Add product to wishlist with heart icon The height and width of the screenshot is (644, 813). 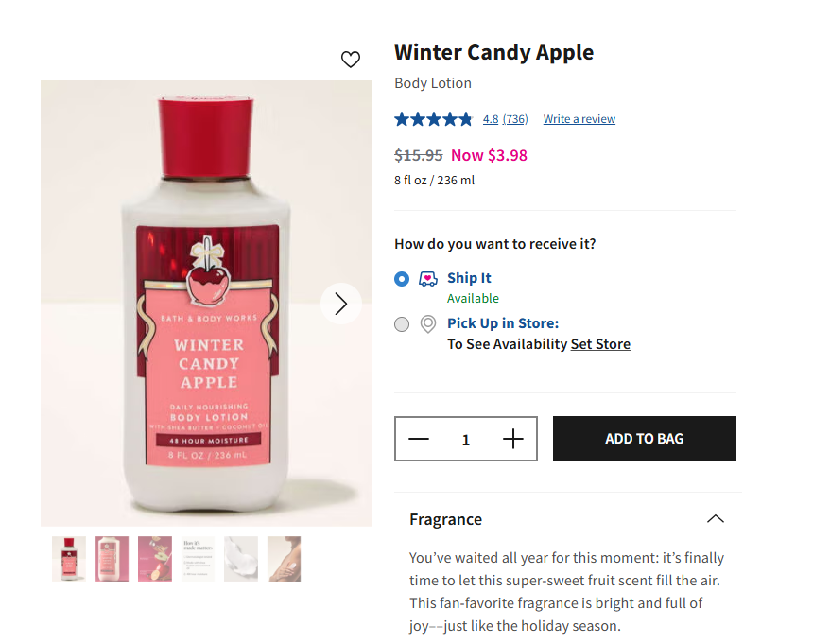tap(351, 60)
